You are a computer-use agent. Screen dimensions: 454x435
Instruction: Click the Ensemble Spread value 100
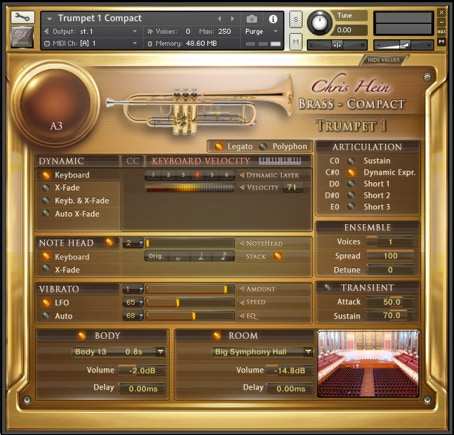[x=391, y=256]
